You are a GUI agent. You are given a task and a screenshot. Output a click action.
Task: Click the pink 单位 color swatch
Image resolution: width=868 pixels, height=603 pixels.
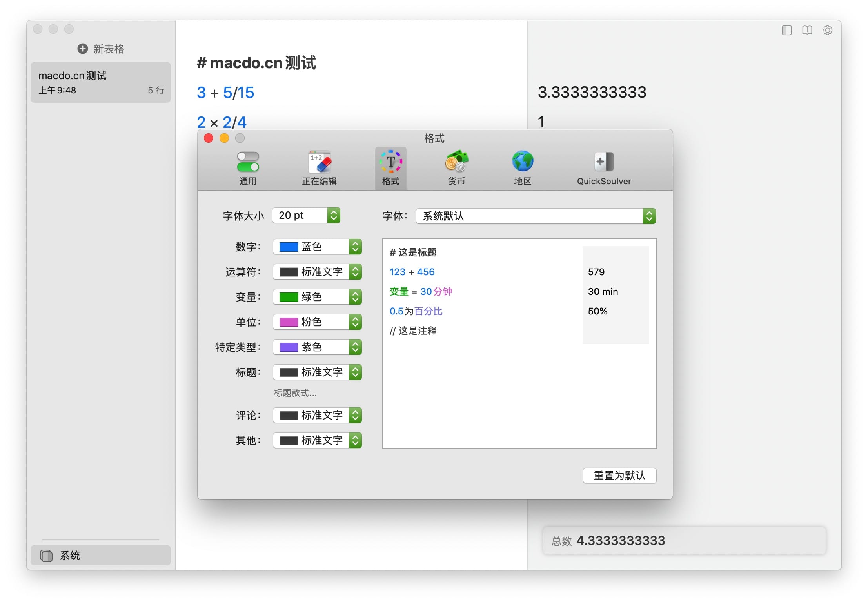tap(289, 322)
